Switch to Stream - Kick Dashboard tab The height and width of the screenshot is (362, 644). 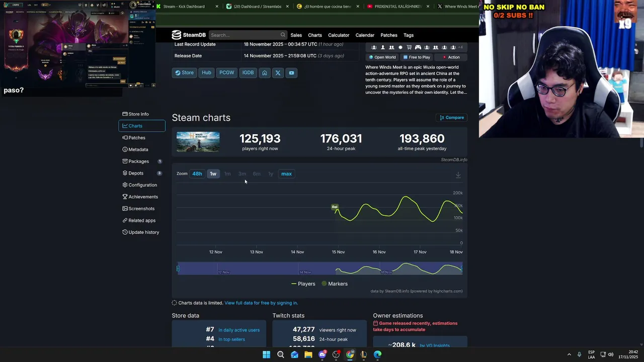pyautogui.click(x=187, y=7)
